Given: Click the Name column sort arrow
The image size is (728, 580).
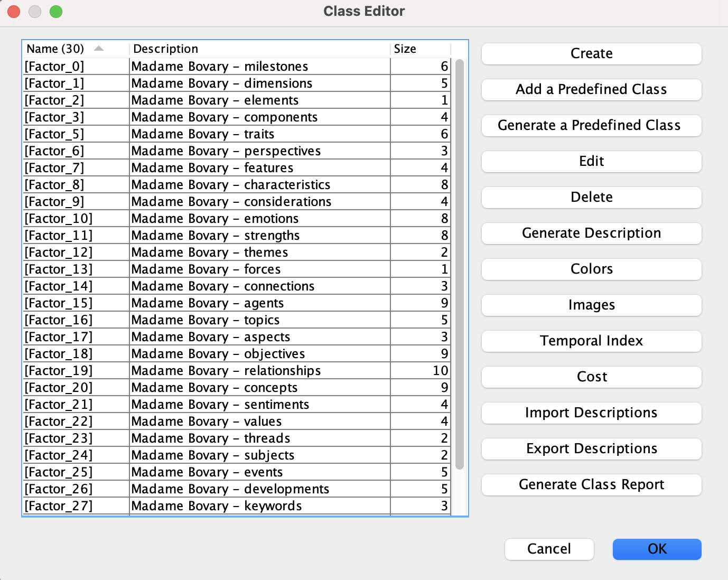Looking at the screenshot, I should pos(98,49).
